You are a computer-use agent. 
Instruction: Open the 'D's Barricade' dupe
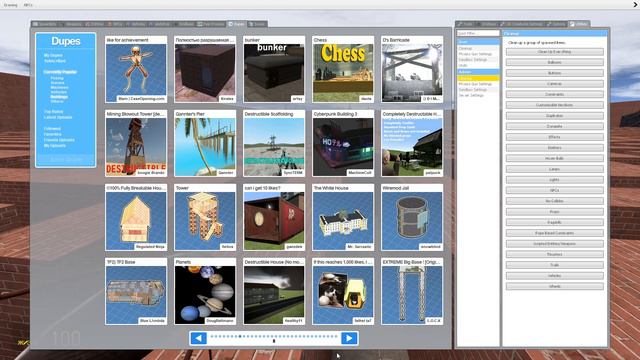(412, 69)
